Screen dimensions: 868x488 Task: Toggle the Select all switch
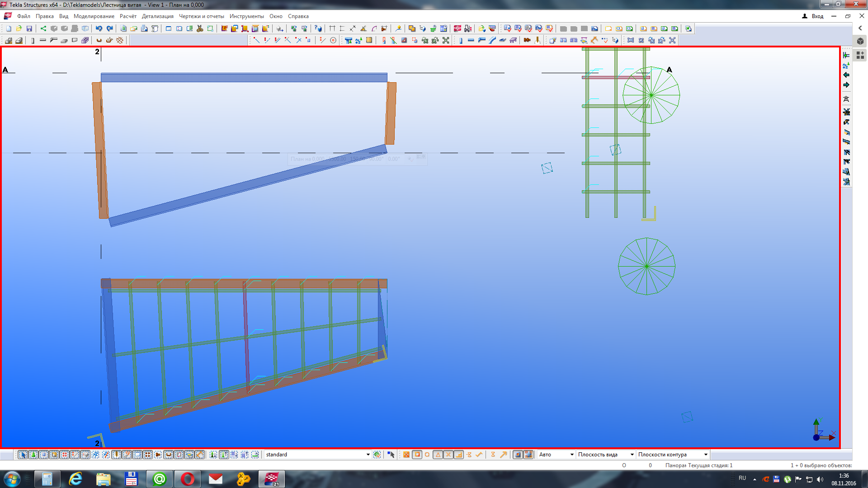tap(23, 455)
